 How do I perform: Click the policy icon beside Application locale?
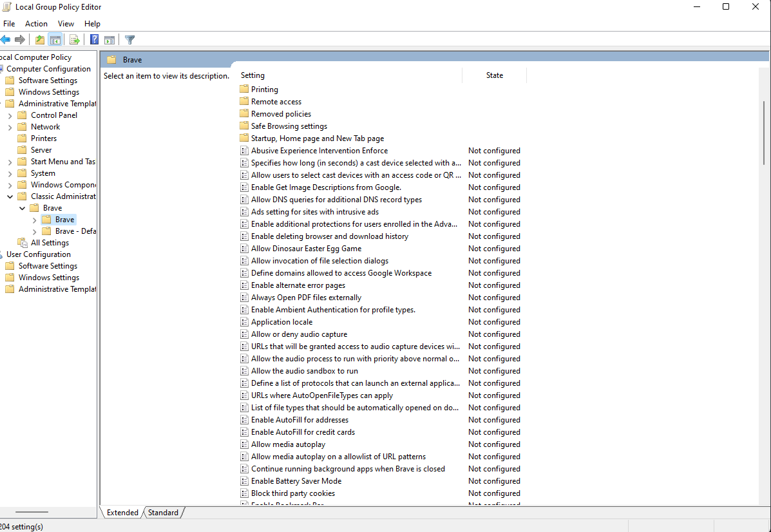click(x=244, y=322)
